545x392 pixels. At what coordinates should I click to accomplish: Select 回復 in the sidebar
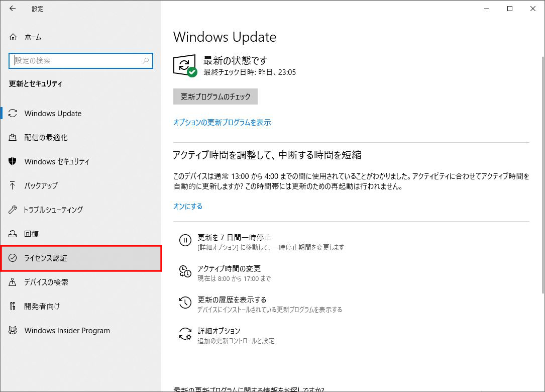tap(81, 234)
